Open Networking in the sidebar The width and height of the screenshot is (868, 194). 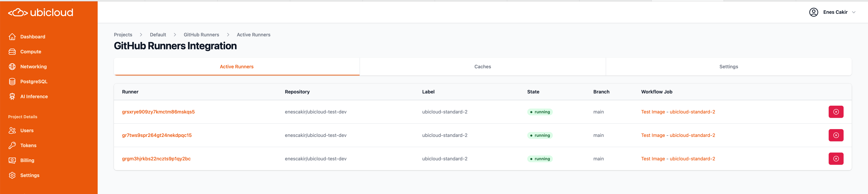click(x=33, y=66)
